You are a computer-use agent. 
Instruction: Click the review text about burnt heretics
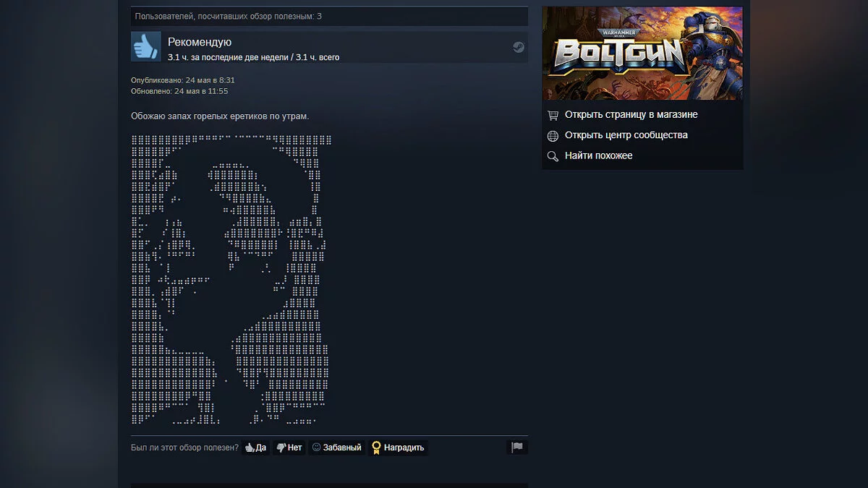tap(220, 116)
